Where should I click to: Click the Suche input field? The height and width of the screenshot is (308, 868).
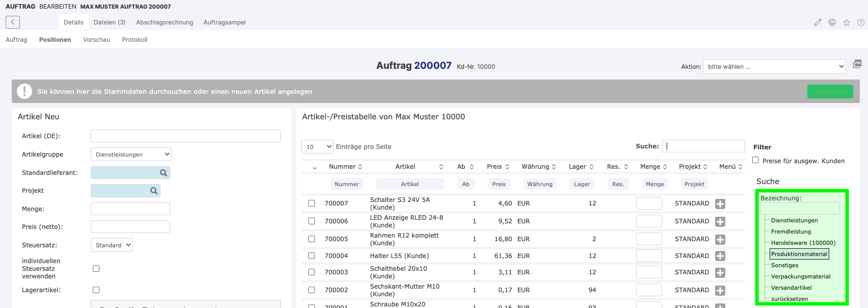click(703, 146)
